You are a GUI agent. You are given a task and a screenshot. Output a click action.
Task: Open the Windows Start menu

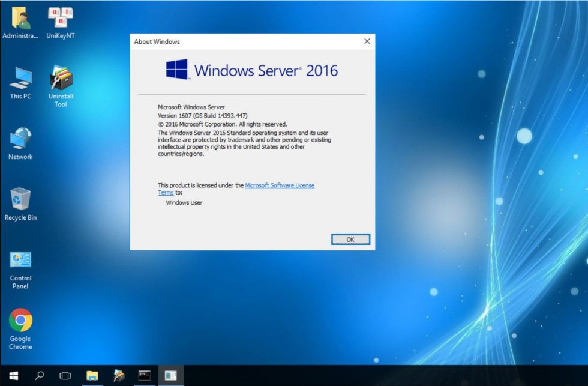click(13, 376)
